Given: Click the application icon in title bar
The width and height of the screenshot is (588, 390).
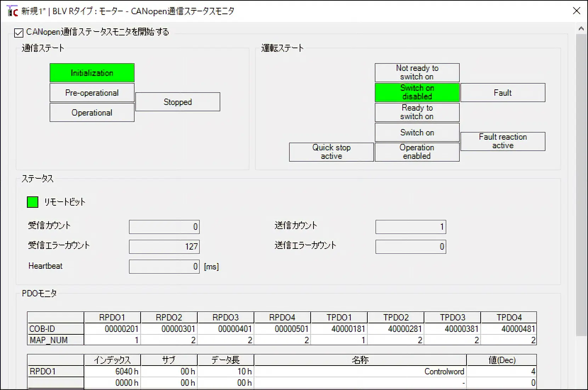Looking at the screenshot, I should coord(12,11).
